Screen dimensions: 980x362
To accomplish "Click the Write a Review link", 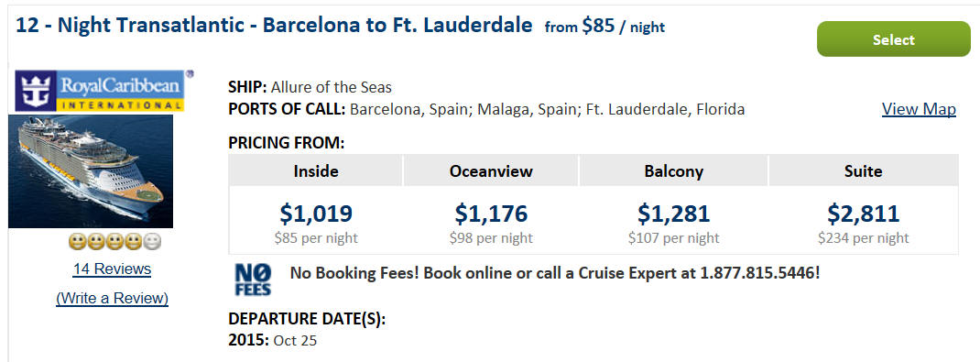I will pos(112,298).
